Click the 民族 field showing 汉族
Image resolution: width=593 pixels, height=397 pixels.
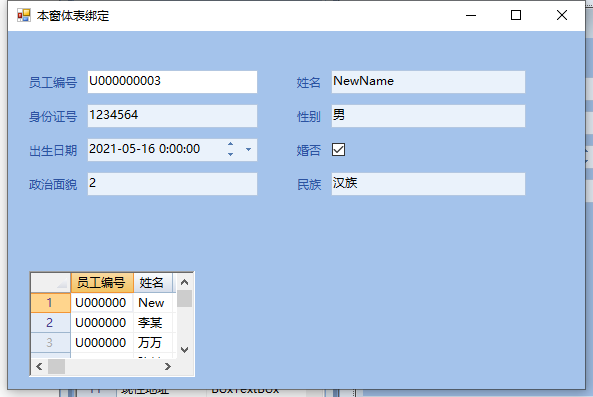tap(428, 184)
